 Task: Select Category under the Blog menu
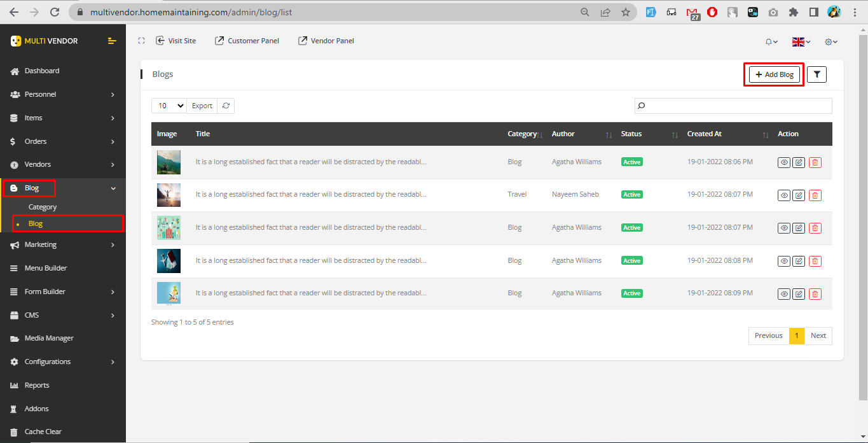tap(43, 207)
